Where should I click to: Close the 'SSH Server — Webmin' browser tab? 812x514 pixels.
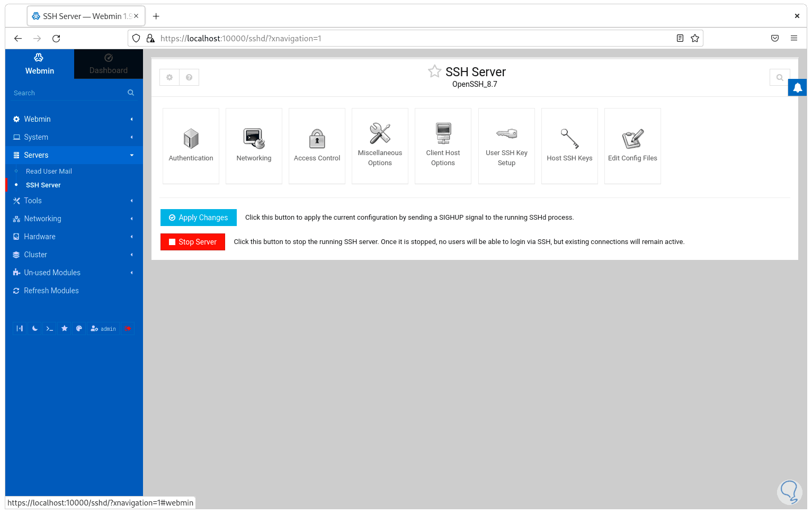(136, 16)
